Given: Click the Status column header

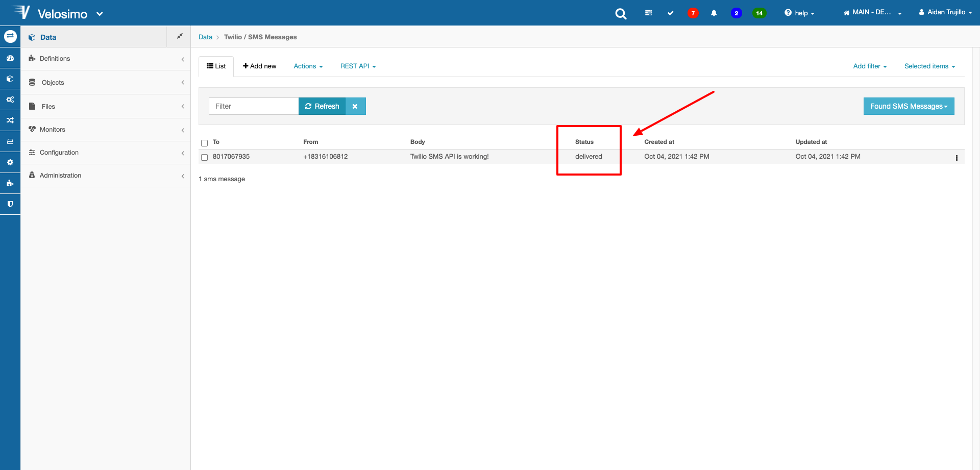Looking at the screenshot, I should (x=584, y=142).
